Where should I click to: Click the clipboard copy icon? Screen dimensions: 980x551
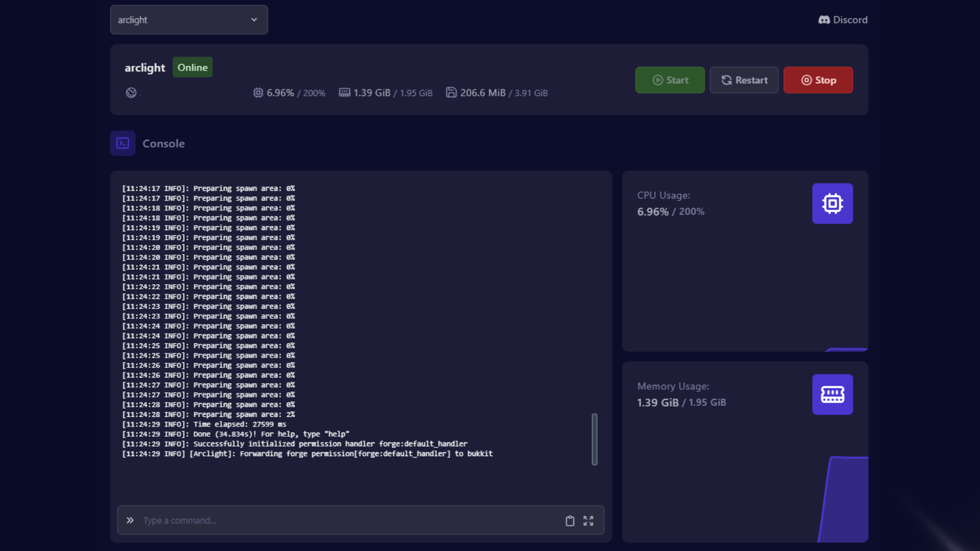click(570, 521)
